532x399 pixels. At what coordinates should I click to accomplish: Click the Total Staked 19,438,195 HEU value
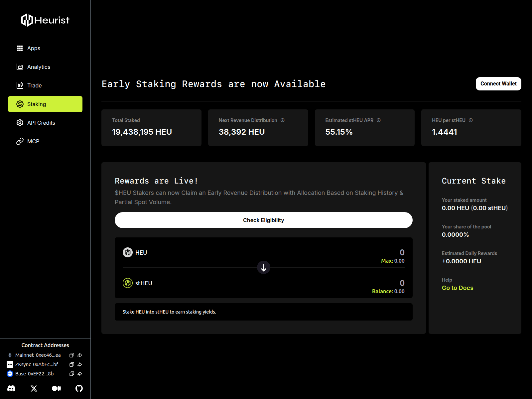click(x=142, y=132)
